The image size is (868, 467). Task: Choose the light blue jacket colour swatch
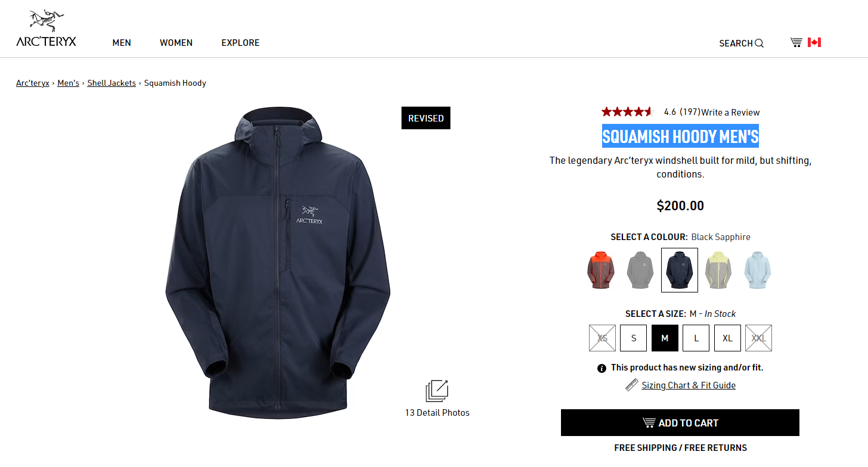click(757, 270)
